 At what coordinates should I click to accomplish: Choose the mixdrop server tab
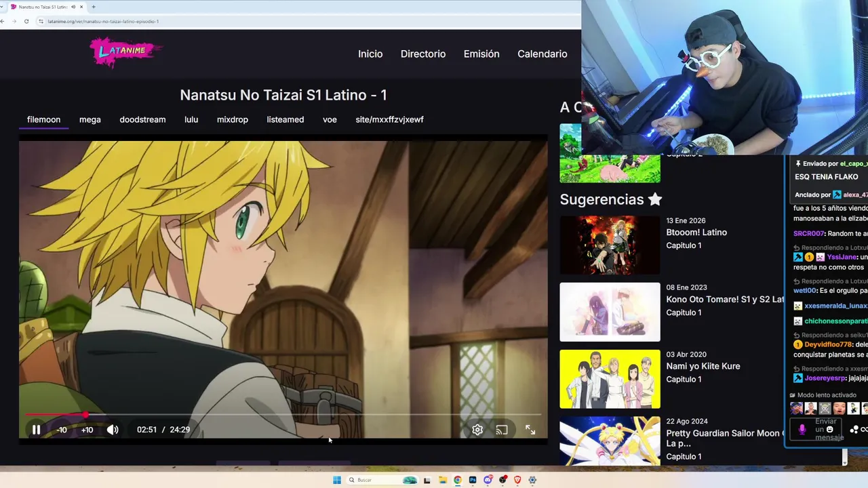pos(233,119)
